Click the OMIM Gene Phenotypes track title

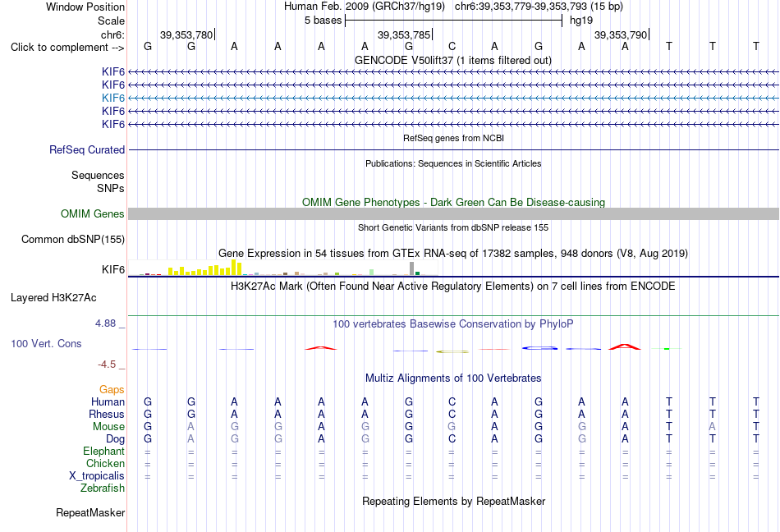(454, 202)
